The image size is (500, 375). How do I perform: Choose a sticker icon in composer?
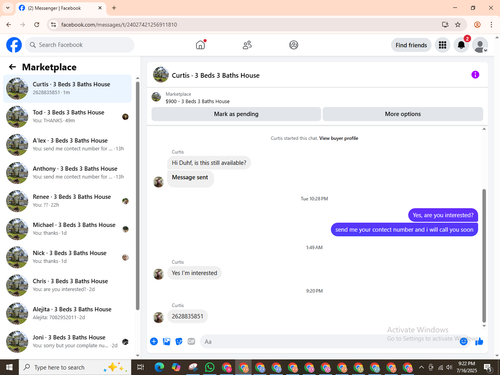tap(179, 341)
